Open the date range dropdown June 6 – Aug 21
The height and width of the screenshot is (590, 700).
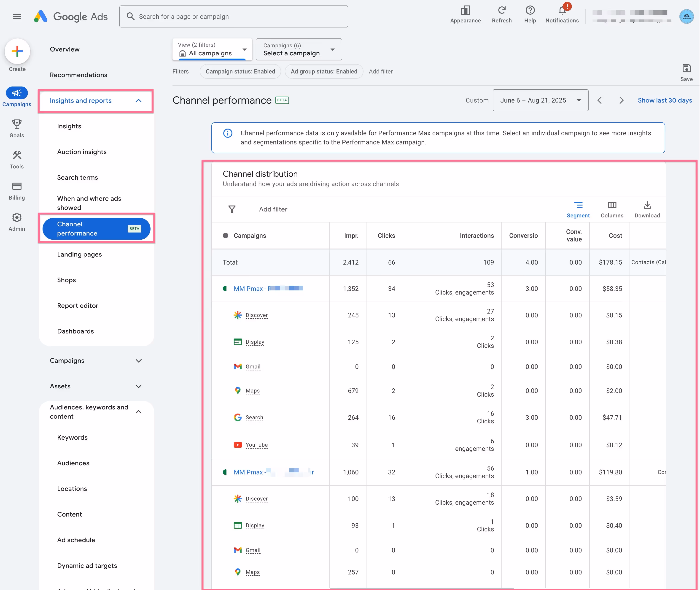[540, 100]
